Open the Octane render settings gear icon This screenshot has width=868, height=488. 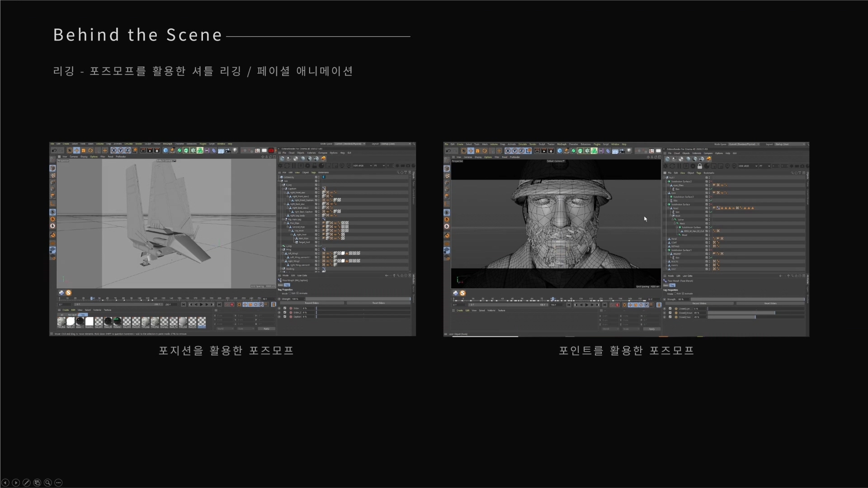click(x=280, y=166)
